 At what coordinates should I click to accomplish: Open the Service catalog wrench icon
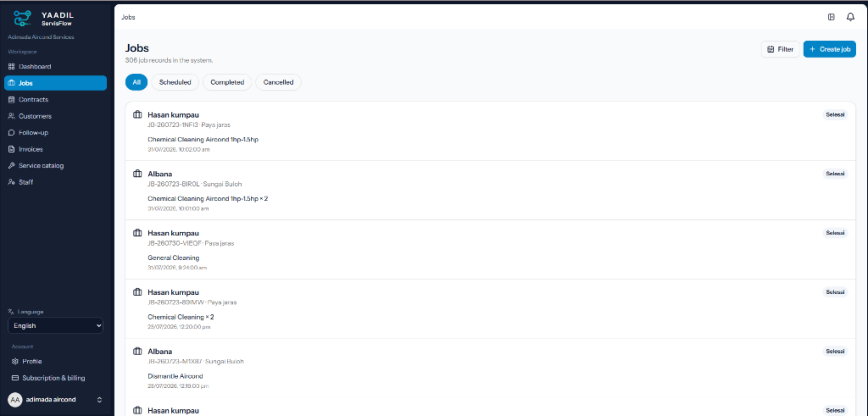tap(12, 165)
